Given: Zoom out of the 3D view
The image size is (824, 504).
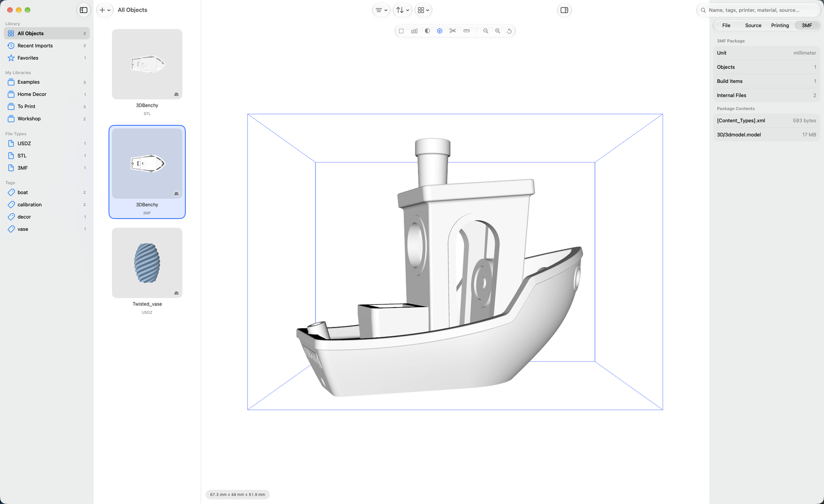Looking at the screenshot, I should point(486,31).
